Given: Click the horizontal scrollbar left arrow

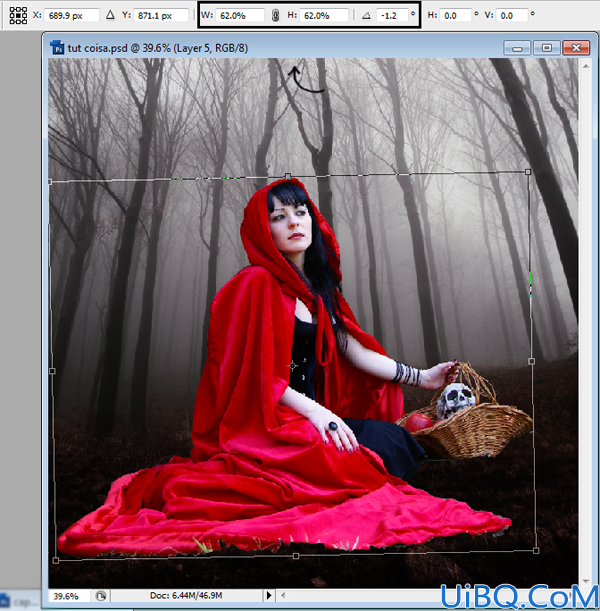Looking at the screenshot, I should [283, 595].
